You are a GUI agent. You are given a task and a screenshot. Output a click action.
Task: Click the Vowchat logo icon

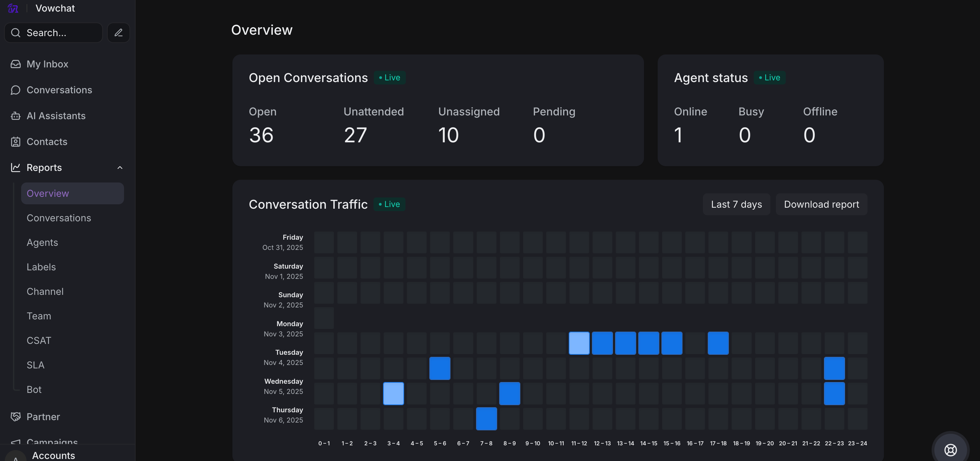[13, 8]
